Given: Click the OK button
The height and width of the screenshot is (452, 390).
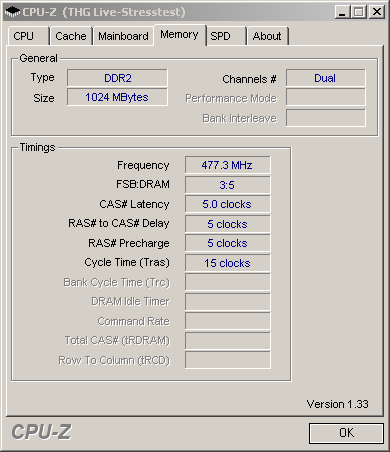Looking at the screenshot, I should 346,433.
